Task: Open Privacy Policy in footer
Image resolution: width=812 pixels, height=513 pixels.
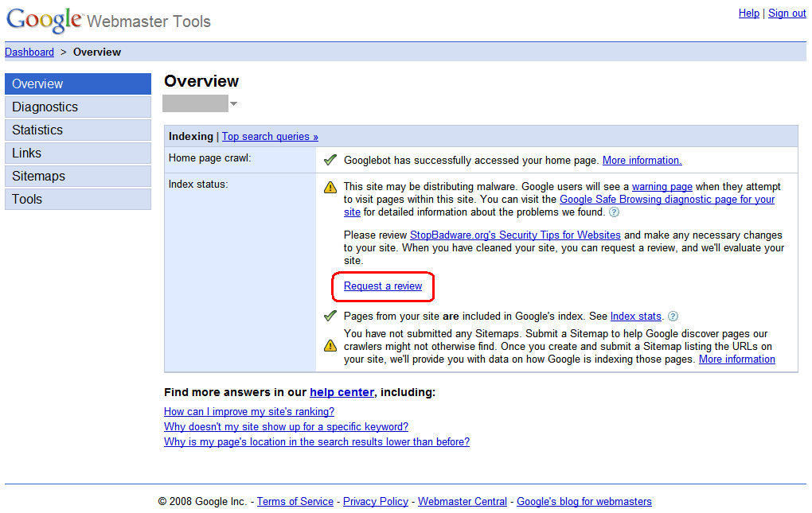Action: point(376,502)
